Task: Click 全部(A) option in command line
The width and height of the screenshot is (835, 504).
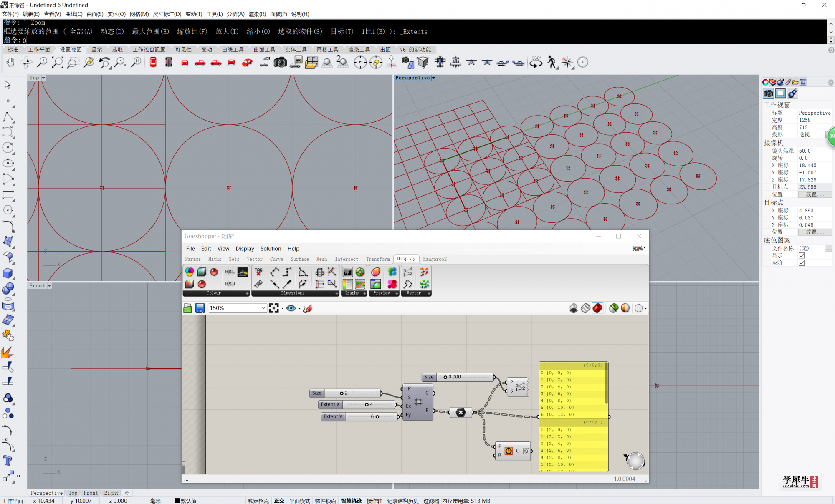Action: click(81, 32)
